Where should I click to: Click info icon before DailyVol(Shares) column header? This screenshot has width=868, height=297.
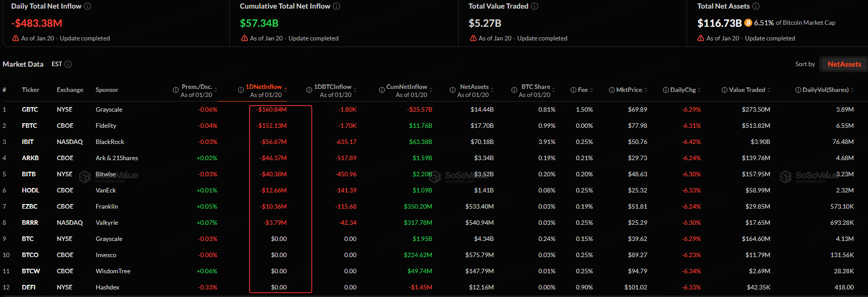pos(798,90)
